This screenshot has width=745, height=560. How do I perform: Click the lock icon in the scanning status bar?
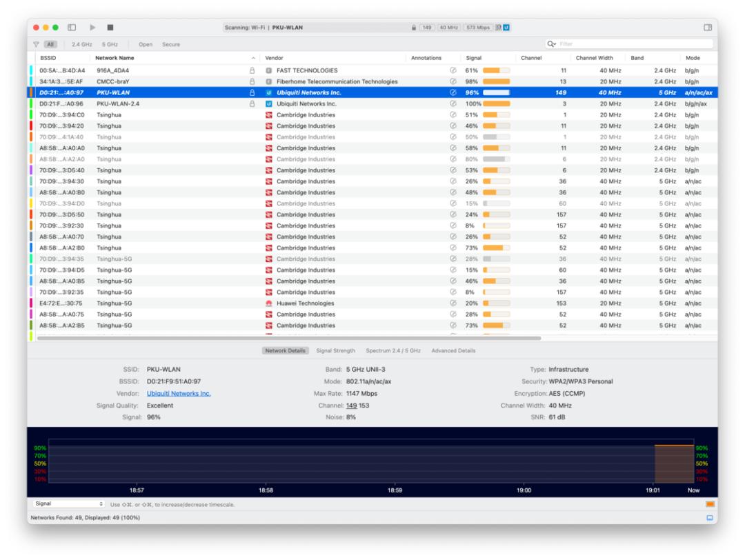pos(414,28)
